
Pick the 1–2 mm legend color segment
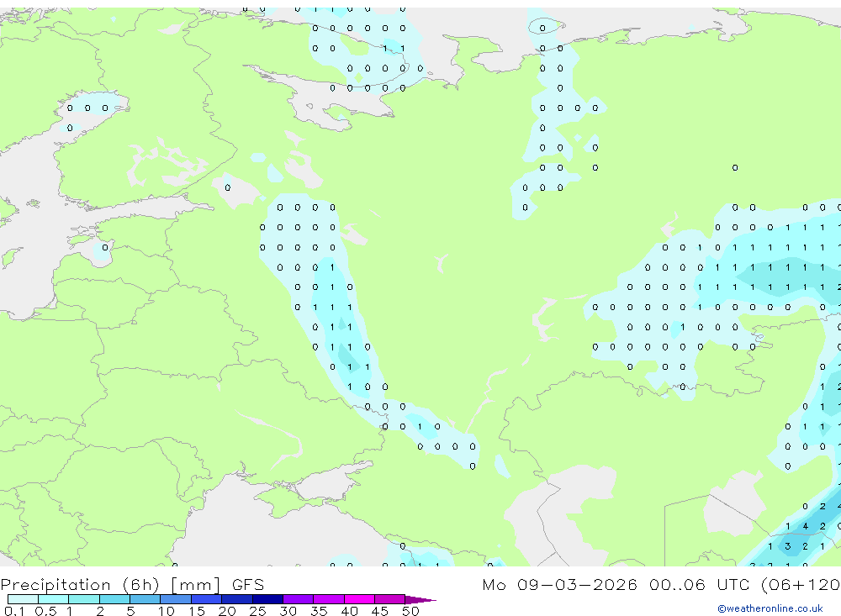pos(84,599)
